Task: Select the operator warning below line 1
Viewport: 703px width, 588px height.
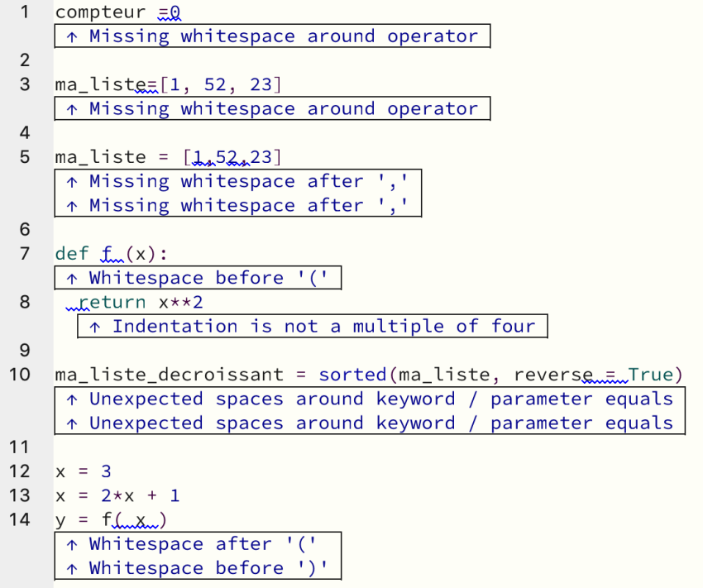Action: [272, 36]
